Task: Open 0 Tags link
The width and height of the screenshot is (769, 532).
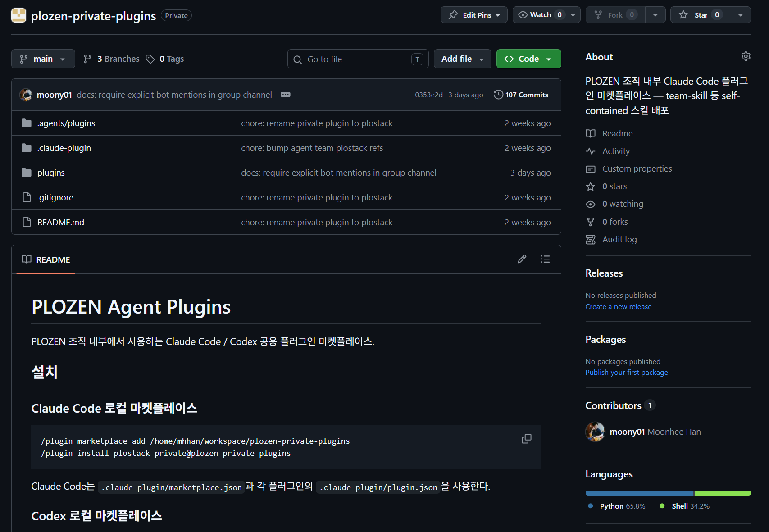Action: pyautogui.click(x=165, y=59)
